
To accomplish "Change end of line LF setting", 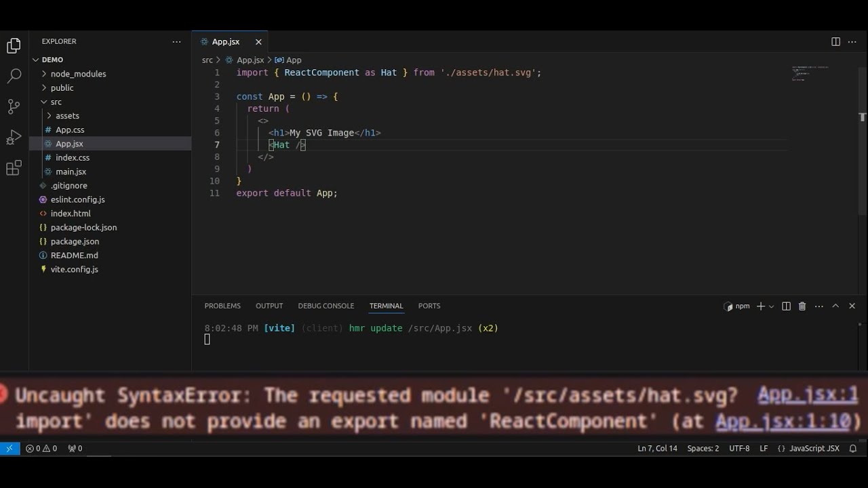I will (764, 448).
